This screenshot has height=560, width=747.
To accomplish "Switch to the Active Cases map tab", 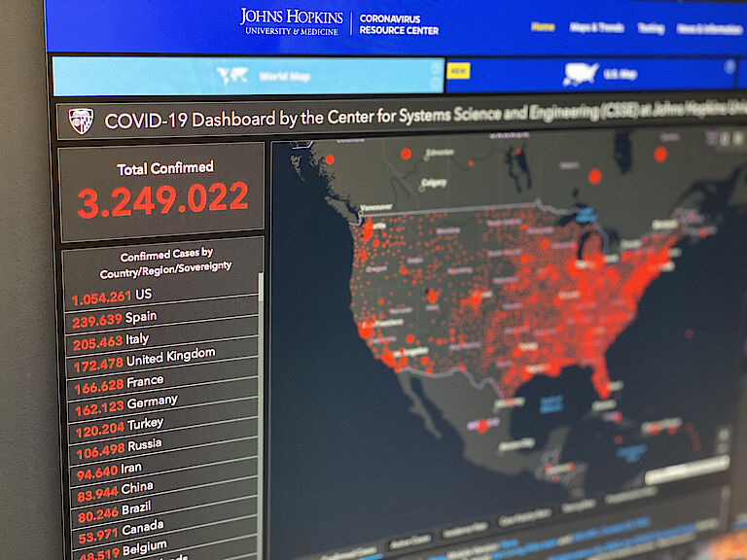I will [410, 541].
